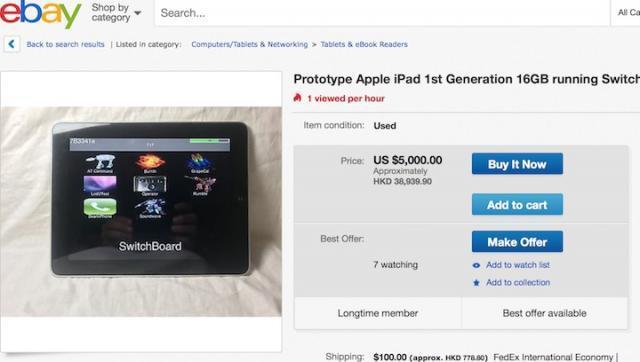This screenshot has height=362, width=640.
Task: Click Back to search results link
Action: (65, 44)
